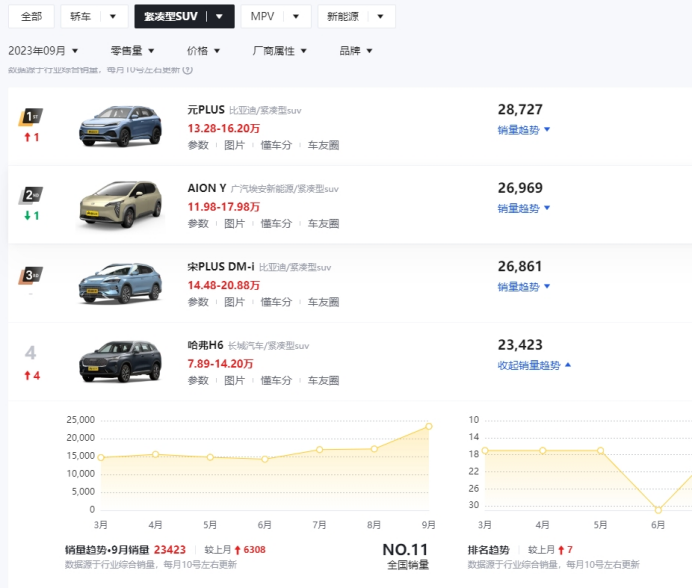Click the 6月 data point on sales chart
This screenshot has height=588, width=692.
[265, 459]
